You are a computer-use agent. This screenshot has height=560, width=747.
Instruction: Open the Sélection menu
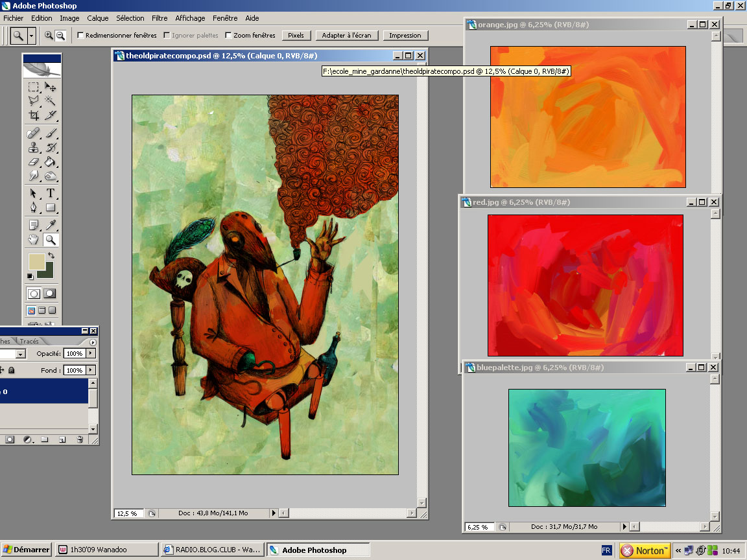pyautogui.click(x=130, y=18)
